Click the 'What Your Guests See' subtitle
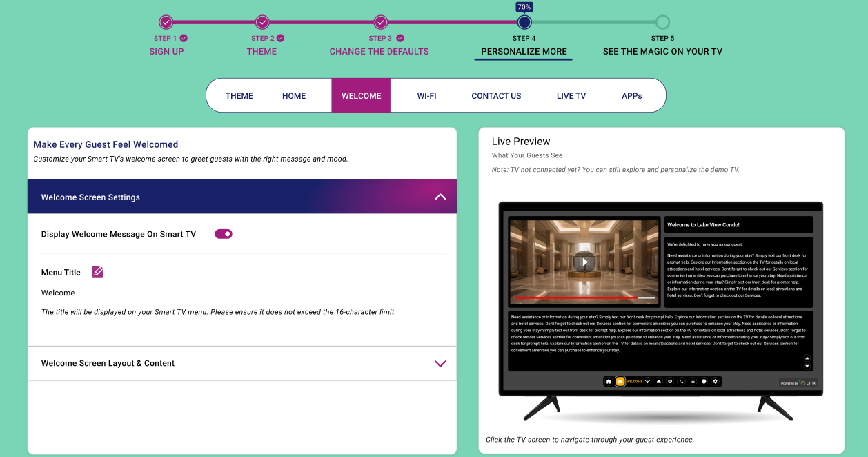Screen dimensions: 868x457 tap(527, 155)
